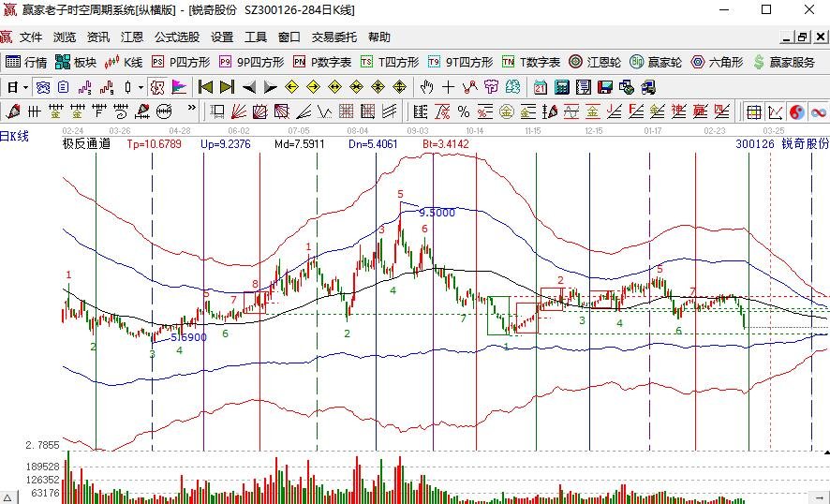Open the 9P四方形 tool
Viewport: 830px width, 504px height.
pyautogui.click(x=251, y=63)
